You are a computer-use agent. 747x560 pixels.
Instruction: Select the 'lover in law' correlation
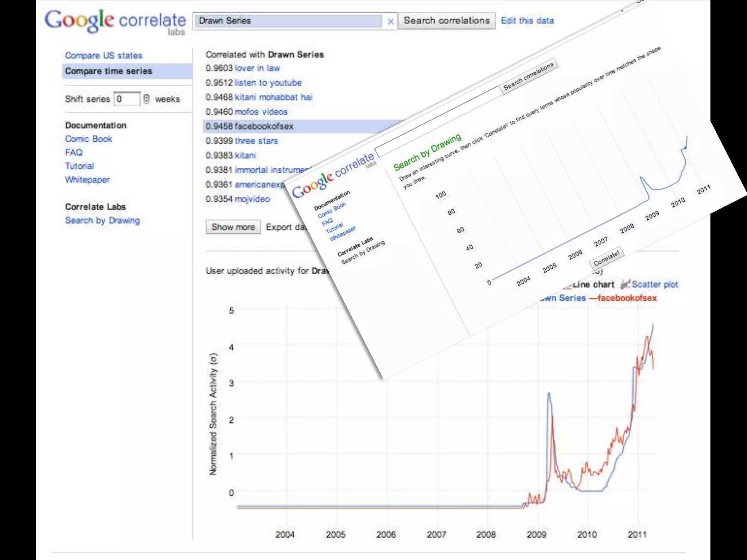click(x=257, y=68)
